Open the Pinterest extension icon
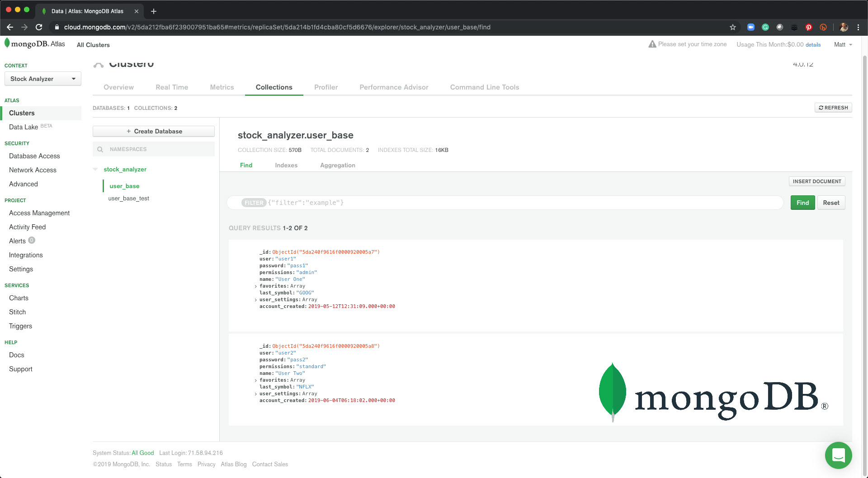This screenshot has width=868, height=478. coord(809,27)
